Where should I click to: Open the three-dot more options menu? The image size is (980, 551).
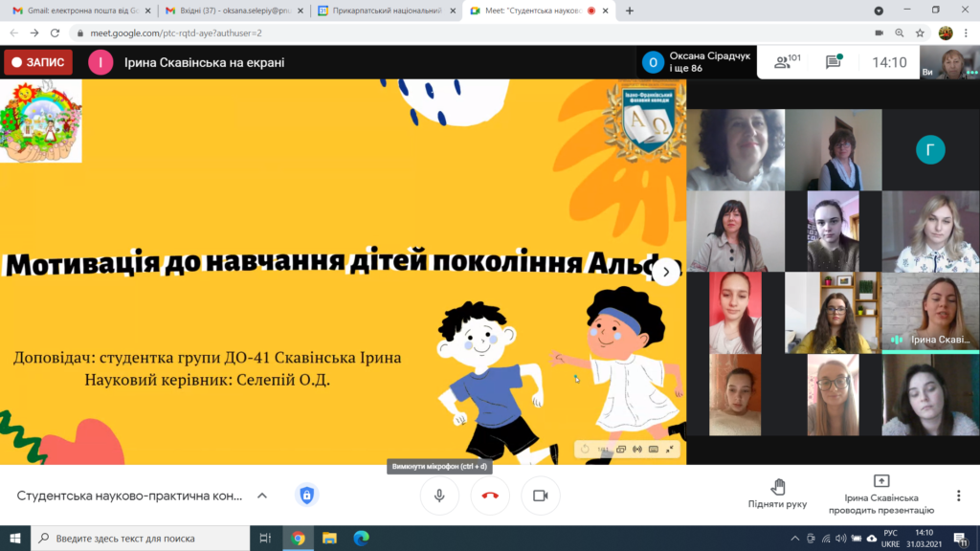tap(958, 496)
